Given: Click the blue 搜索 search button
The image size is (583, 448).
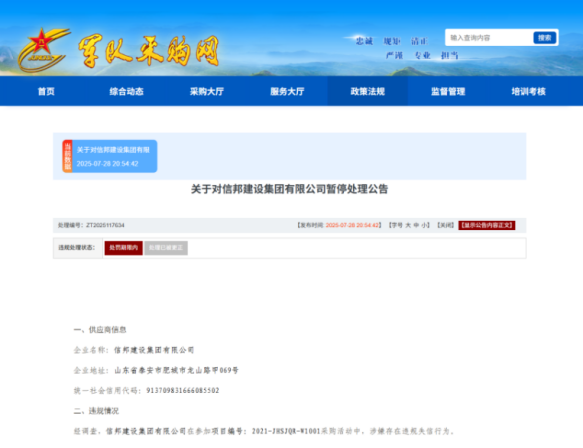Looking at the screenshot, I should tap(545, 38).
